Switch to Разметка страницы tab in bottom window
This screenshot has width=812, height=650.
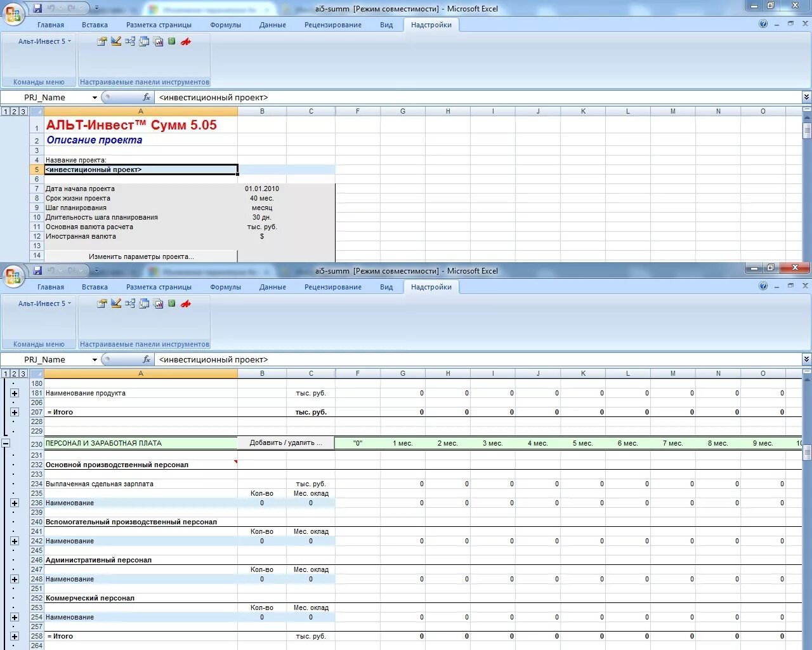tap(159, 287)
